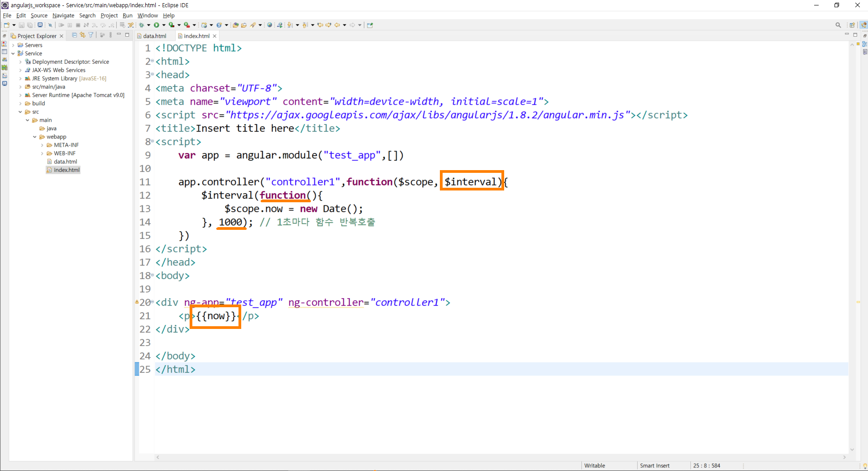The image size is (868, 471).
Task: Open the Debug dropdown arrow
Action: click(x=148, y=25)
